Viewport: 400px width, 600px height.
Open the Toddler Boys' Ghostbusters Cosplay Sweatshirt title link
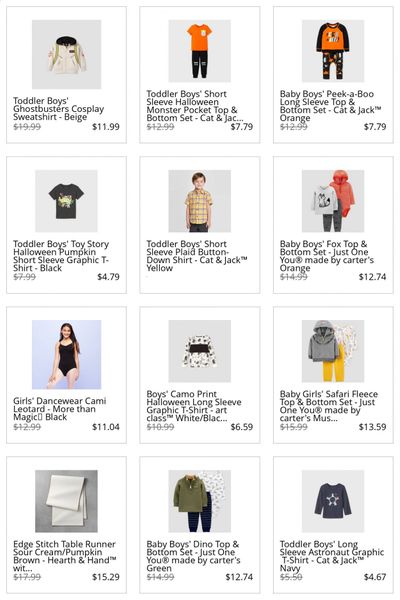59,109
